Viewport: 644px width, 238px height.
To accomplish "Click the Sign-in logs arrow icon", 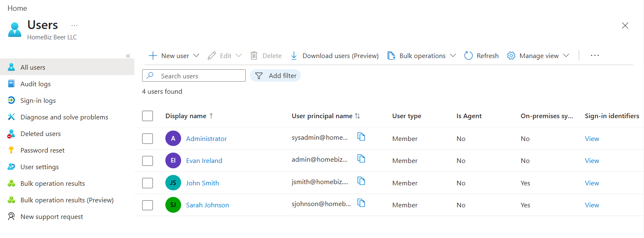I will (12, 100).
